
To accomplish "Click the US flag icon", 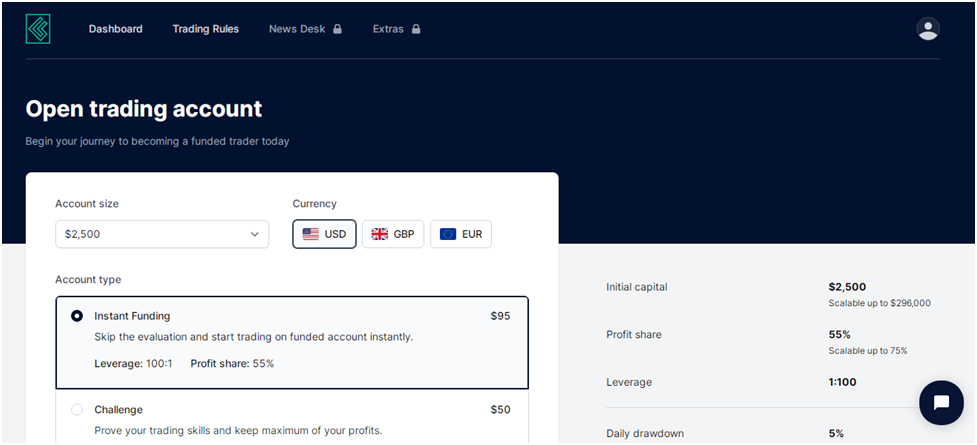I will point(310,234).
